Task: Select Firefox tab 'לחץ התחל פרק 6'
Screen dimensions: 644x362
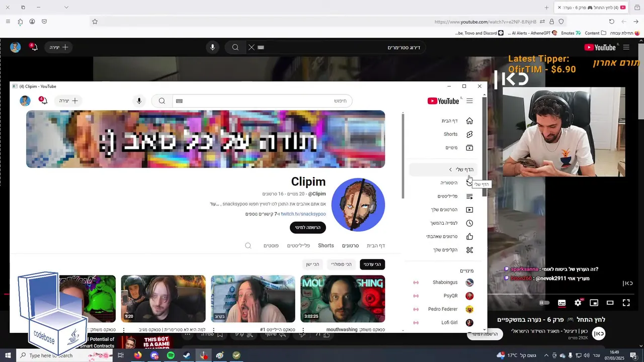Action: (592, 8)
